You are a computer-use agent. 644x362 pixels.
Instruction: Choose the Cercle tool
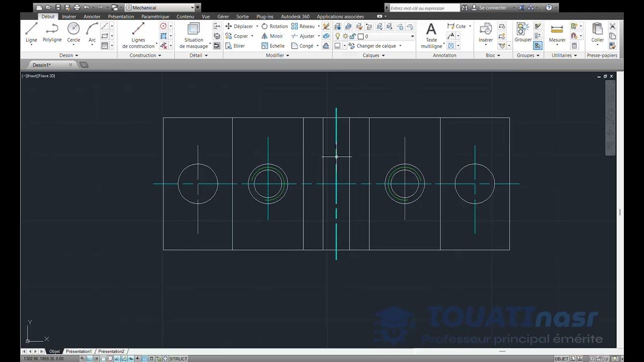(73, 33)
